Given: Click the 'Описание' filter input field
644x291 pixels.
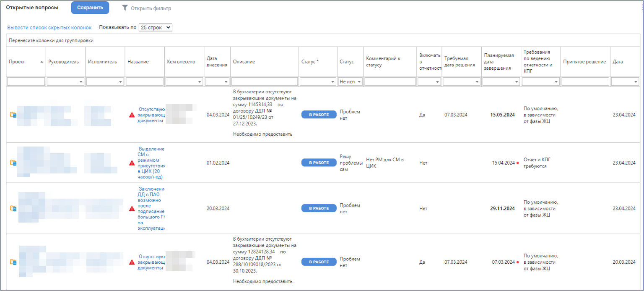Looking at the screenshot, I should point(265,81).
